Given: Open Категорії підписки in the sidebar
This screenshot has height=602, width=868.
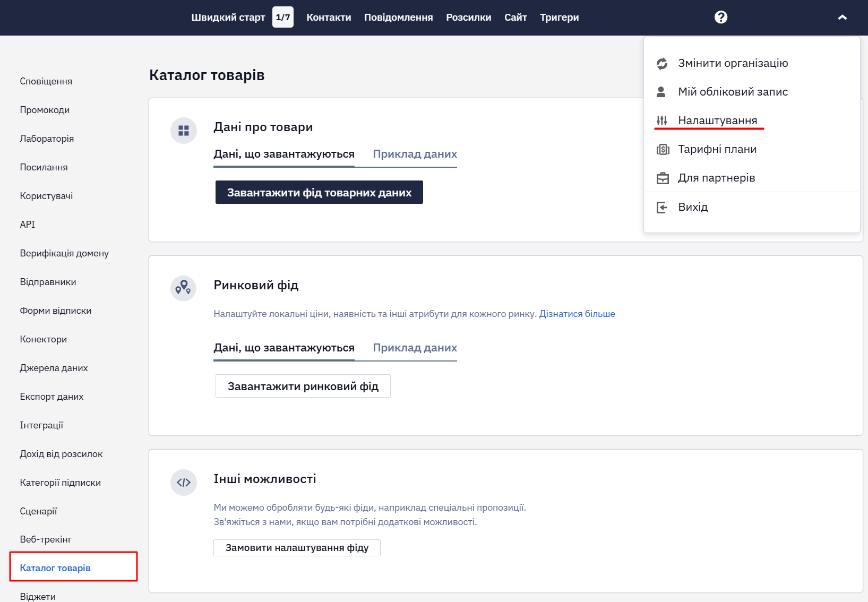Looking at the screenshot, I should [x=60, y=483].
